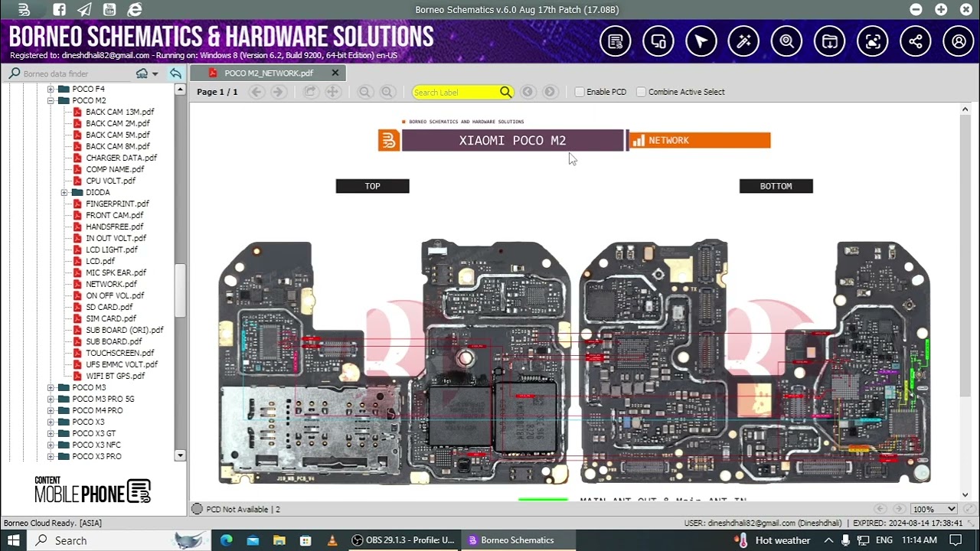
Task: Click the cloud data dropdown icon
Action: [x=146, y=73]
